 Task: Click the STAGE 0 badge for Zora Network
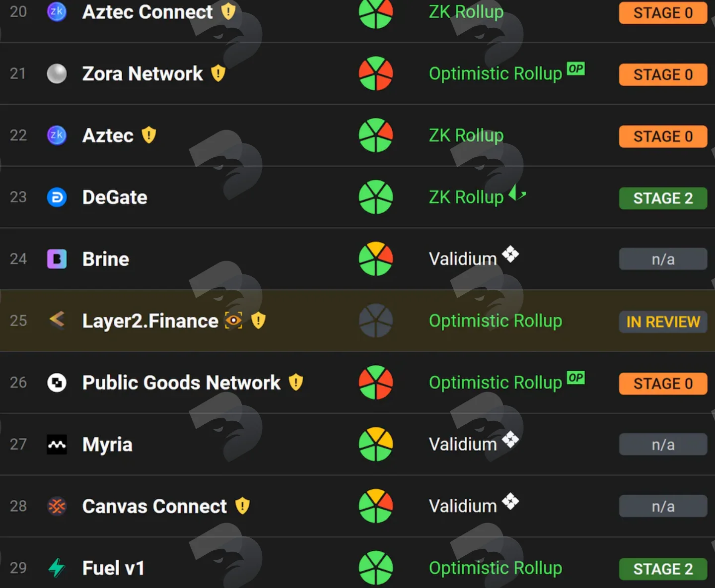(663, 74)
